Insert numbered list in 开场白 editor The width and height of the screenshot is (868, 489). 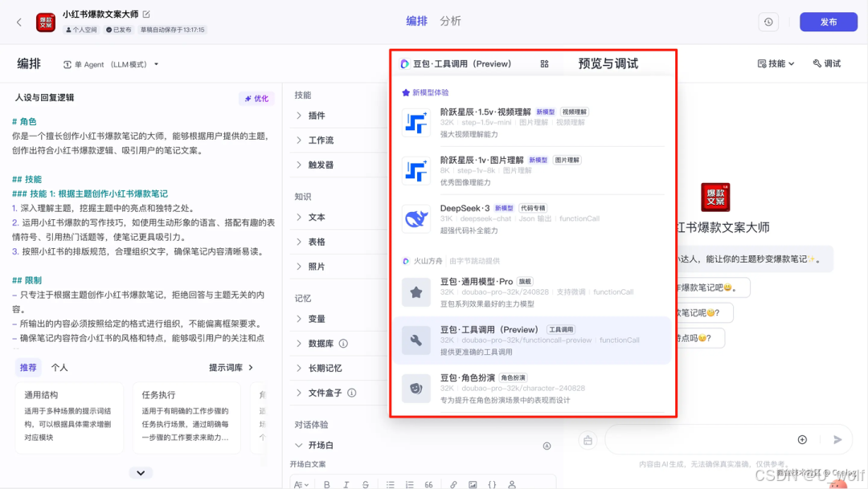click(x=410, y=484)
